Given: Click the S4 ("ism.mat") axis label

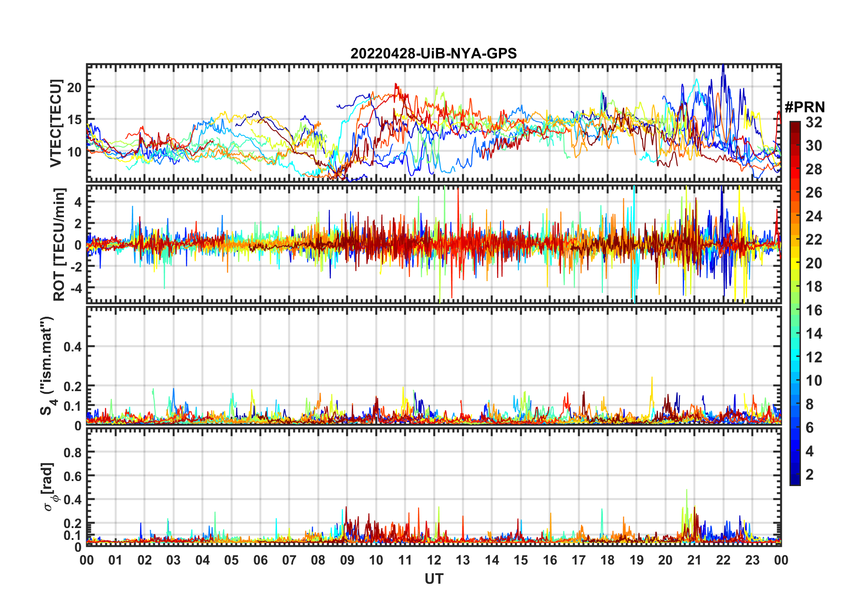Looking at the screenshot, I should [x=47, y=366].
